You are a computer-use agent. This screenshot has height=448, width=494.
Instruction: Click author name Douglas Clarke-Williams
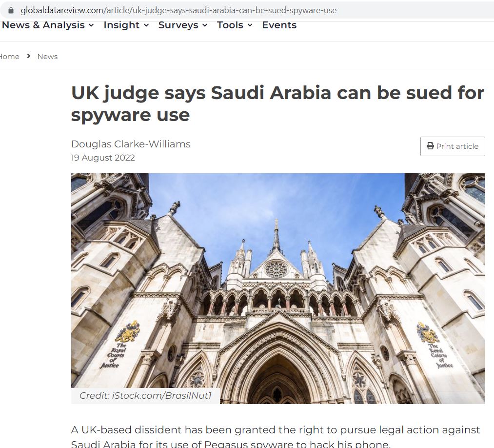(131, 144)
